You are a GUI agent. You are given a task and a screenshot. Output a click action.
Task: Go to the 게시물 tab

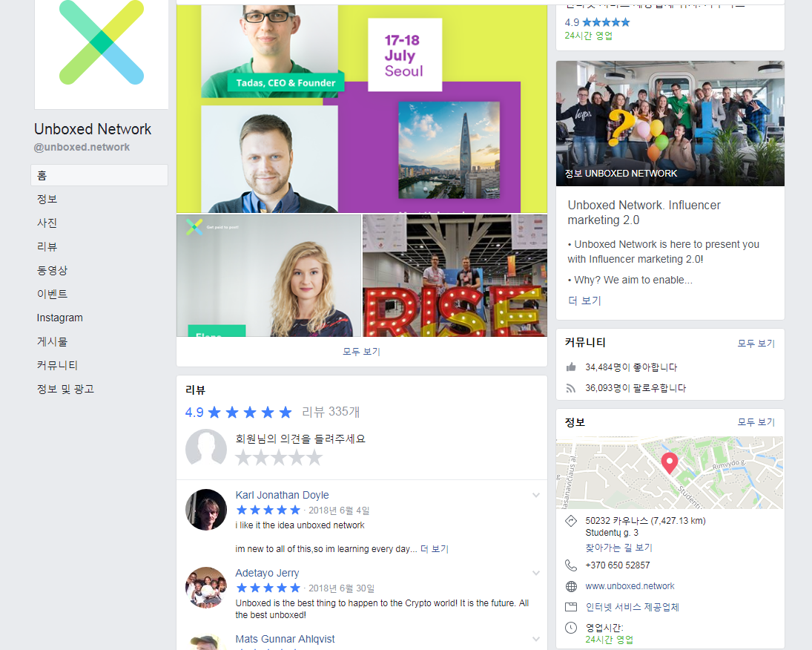pyautogui.click(x=53, y=341)
